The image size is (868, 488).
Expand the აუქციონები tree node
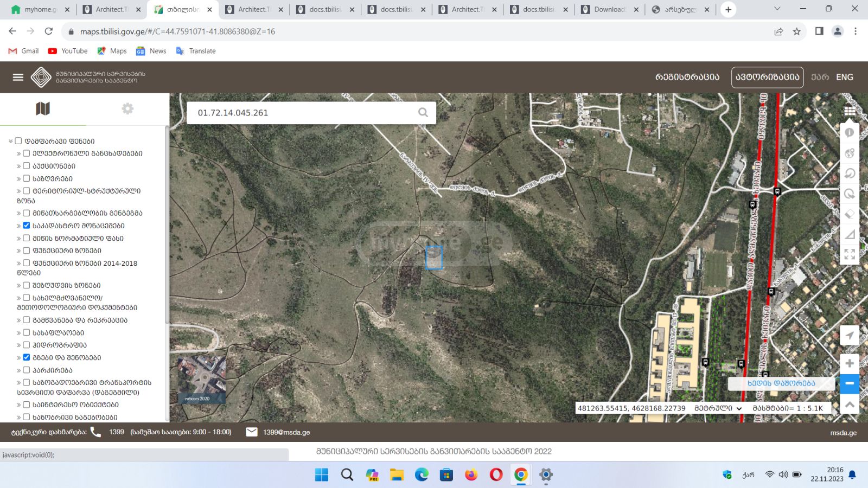(18, 166)
